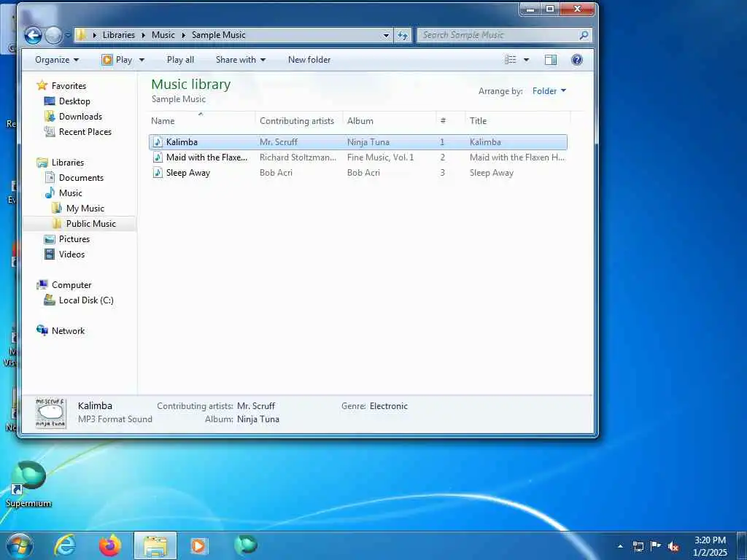The width and height of the screenshot is (747, 560).
Task: Click the Sleep Away file name
Action: [187, 173]
